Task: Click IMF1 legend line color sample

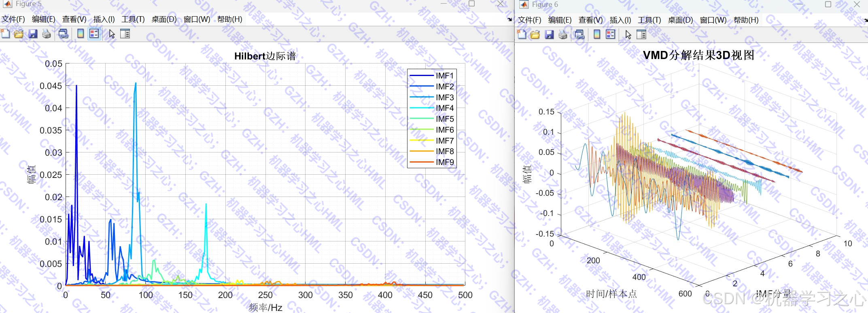Action: pyautogui.click(x=422, y=76)
